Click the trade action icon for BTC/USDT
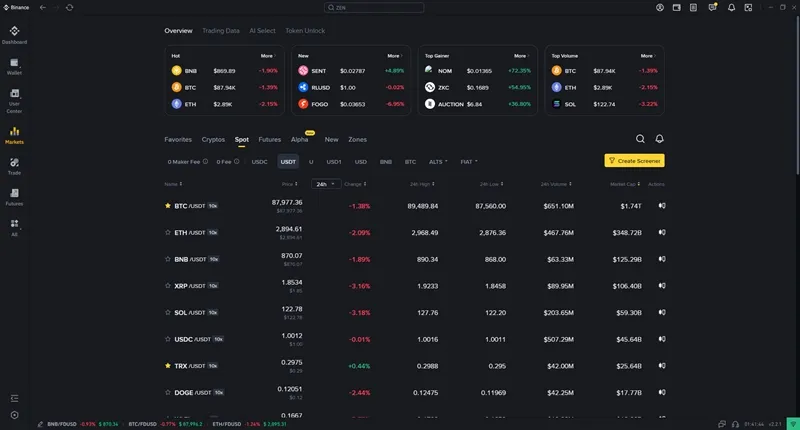 pyautogui.click(x=661, y=206)
